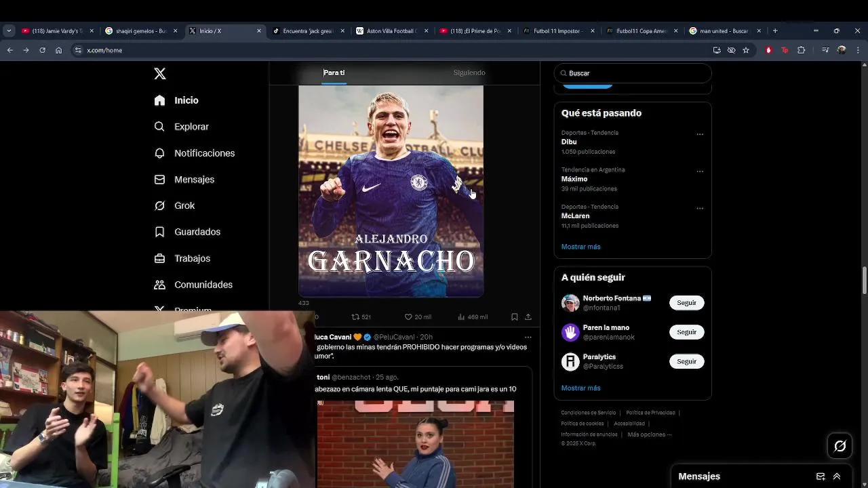
Task: Open Norberto Fontana's avatar
Action: (x=570, y=303)
